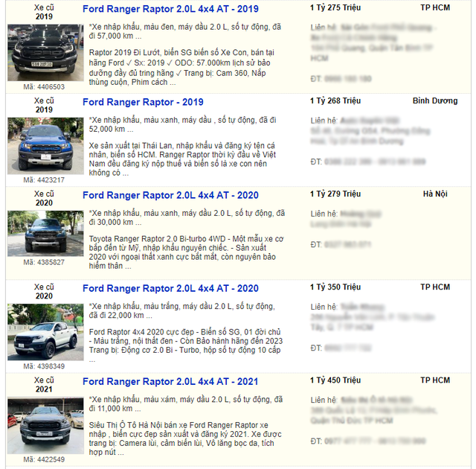Click listing code Mã: 4406503
476x469 pixels.
point(44,86)
